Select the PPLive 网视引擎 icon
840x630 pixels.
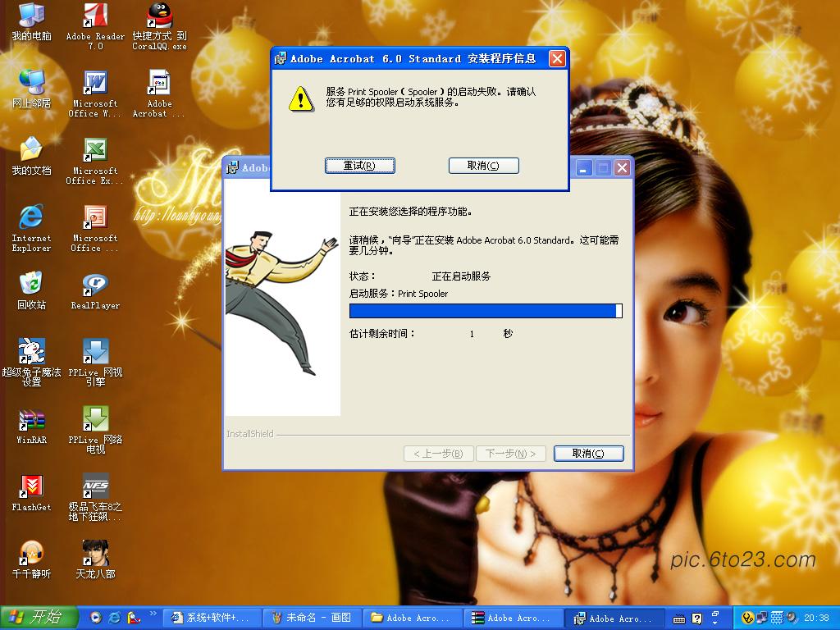95,363
